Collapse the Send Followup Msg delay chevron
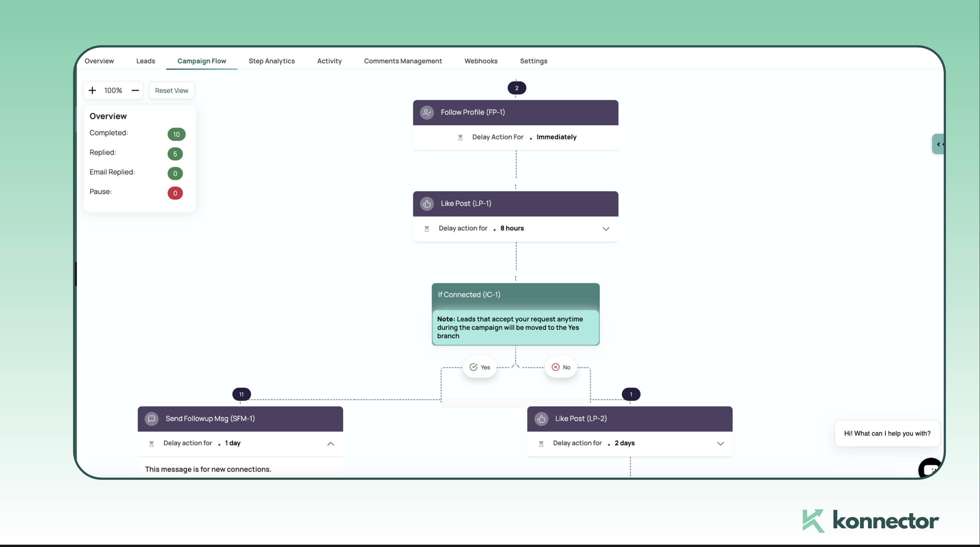 331,444
